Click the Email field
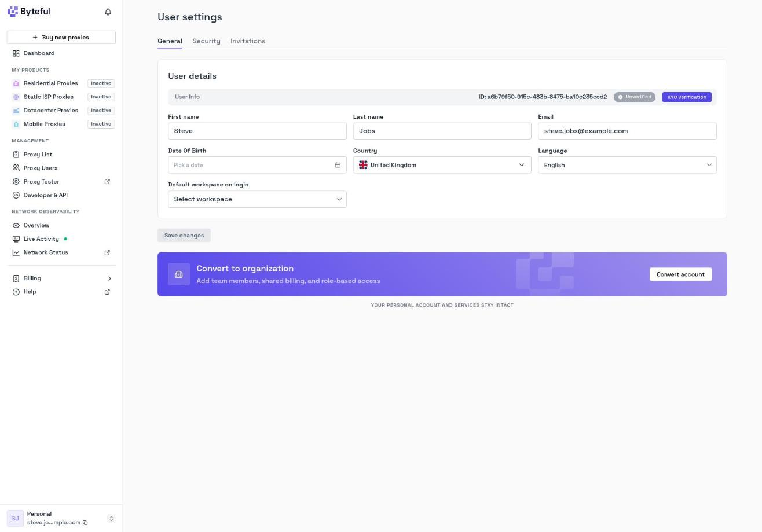 pyautogui.click(x=627, y=131)
